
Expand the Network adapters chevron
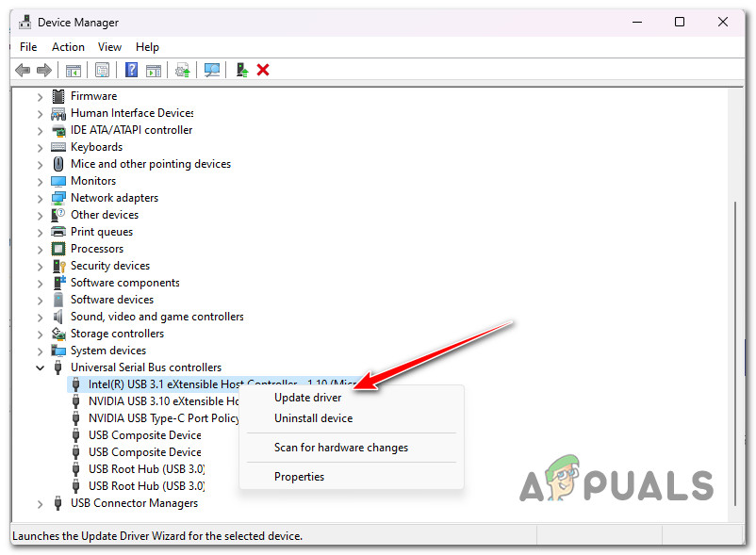pyautogui.click(x=40, y=199)
